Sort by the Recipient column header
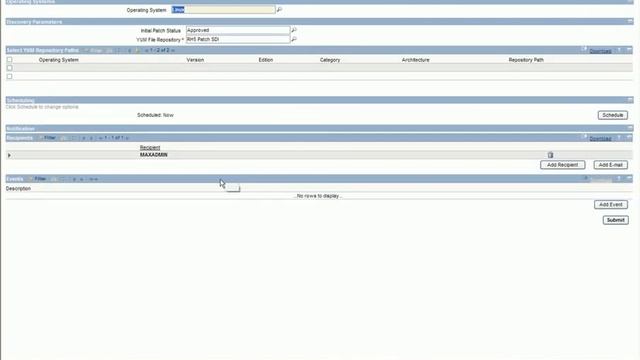The width and height of the screenshot is (640, 360). [150, 147]
